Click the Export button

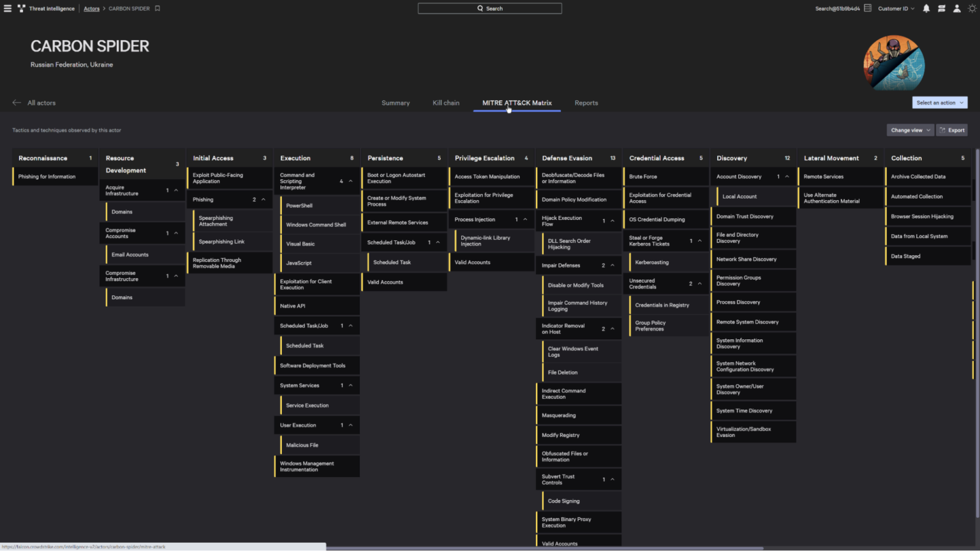(952, 130)
